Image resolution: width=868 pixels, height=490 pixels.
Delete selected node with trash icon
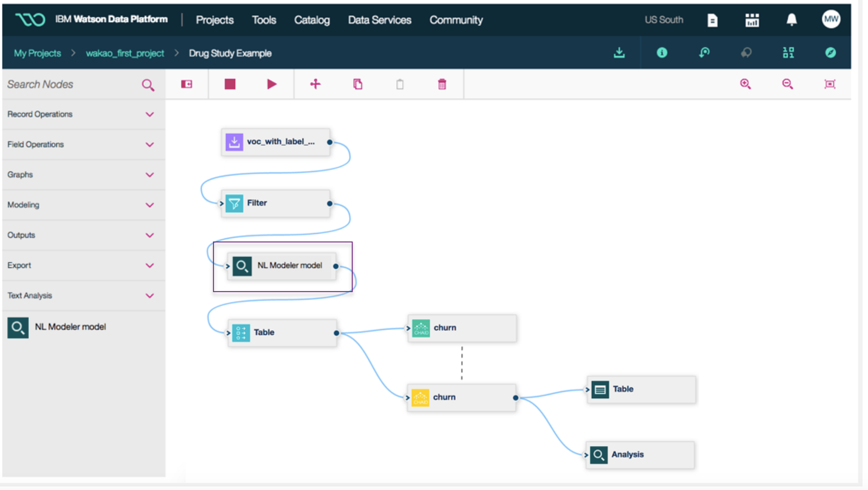pyautogui.click(x=442, y=84)
